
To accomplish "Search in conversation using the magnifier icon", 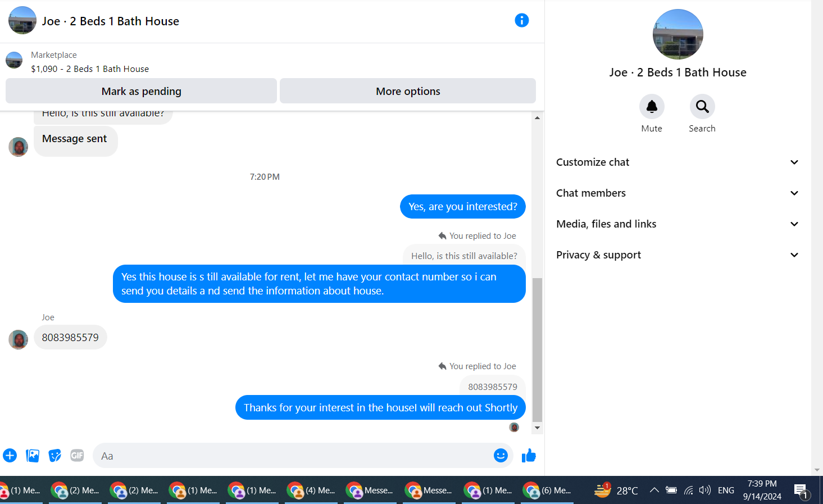I will (702, 106).
